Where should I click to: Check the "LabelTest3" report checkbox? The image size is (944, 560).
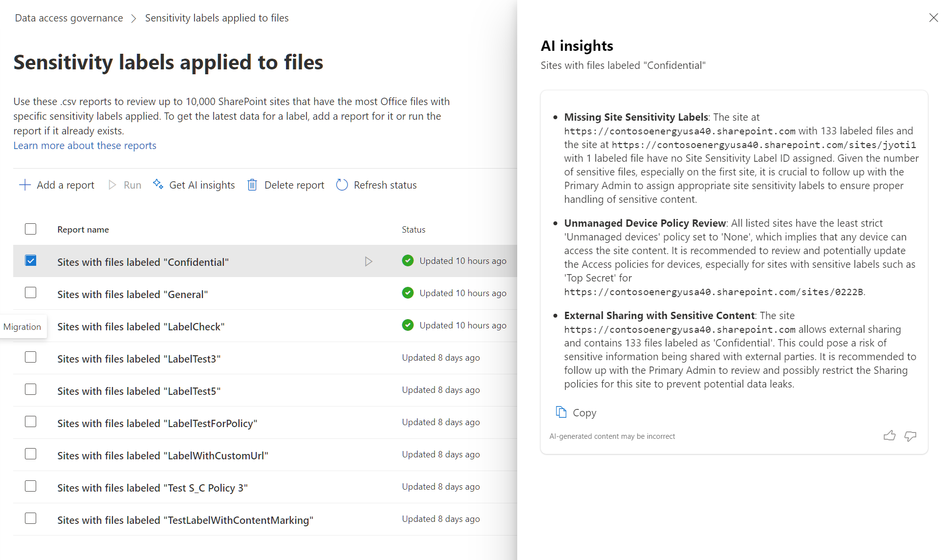tap(31, 357)
